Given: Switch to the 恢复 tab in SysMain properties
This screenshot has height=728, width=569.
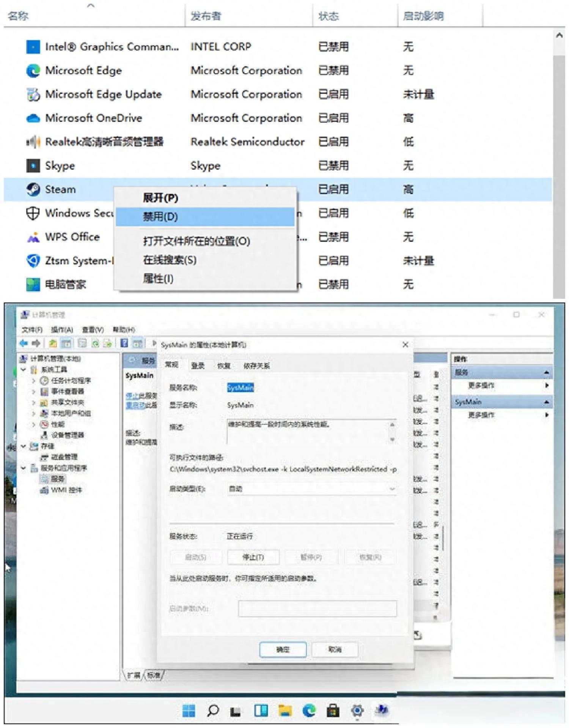Looking at the screenshot, I should pyautogui.click(x=224, y=366).
